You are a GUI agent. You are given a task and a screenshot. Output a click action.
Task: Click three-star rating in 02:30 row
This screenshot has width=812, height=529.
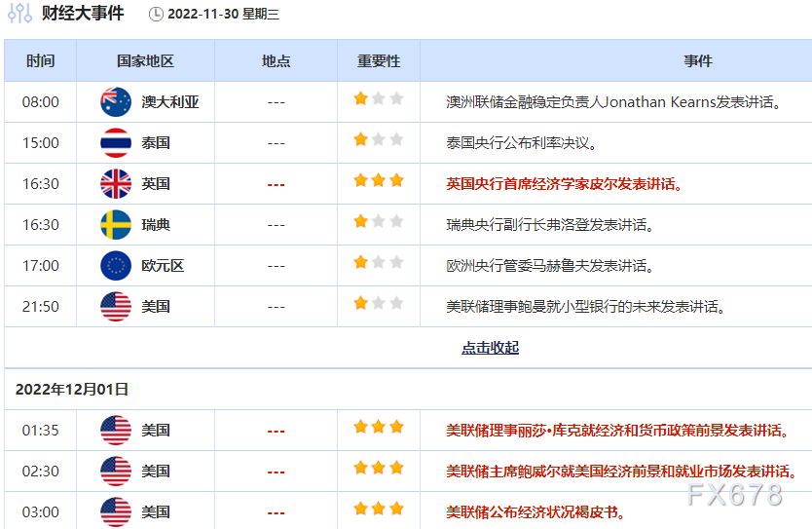(x=379, y=468)
